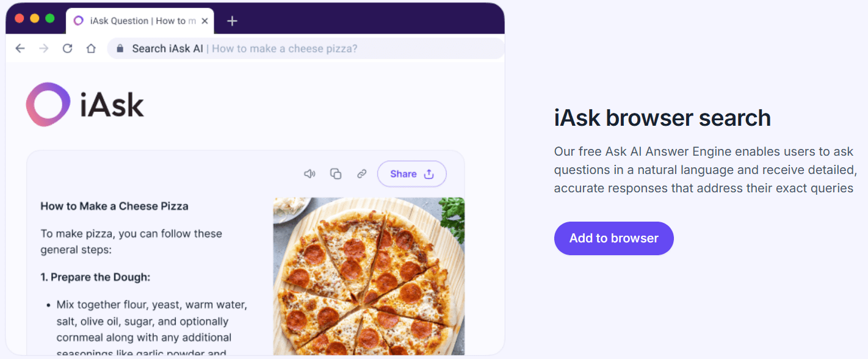Viewport: 868px width, 359px height.
Task: Click the pepperoni pizza image
Action: pyautogui.click(x=369, y=275)
